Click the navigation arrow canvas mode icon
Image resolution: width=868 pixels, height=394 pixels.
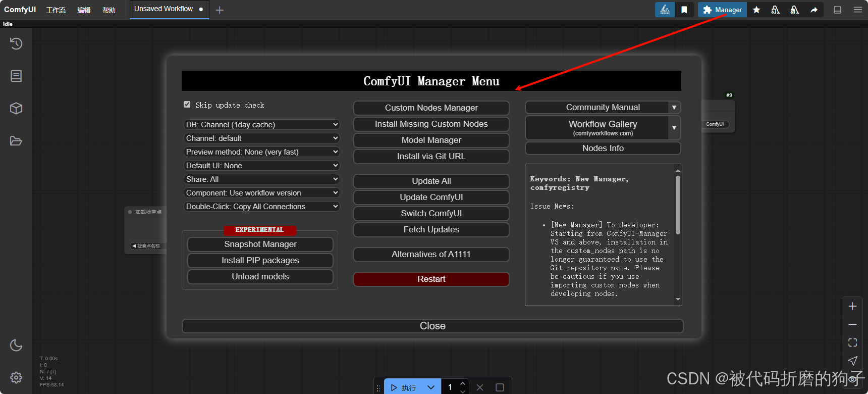[852, 361]
